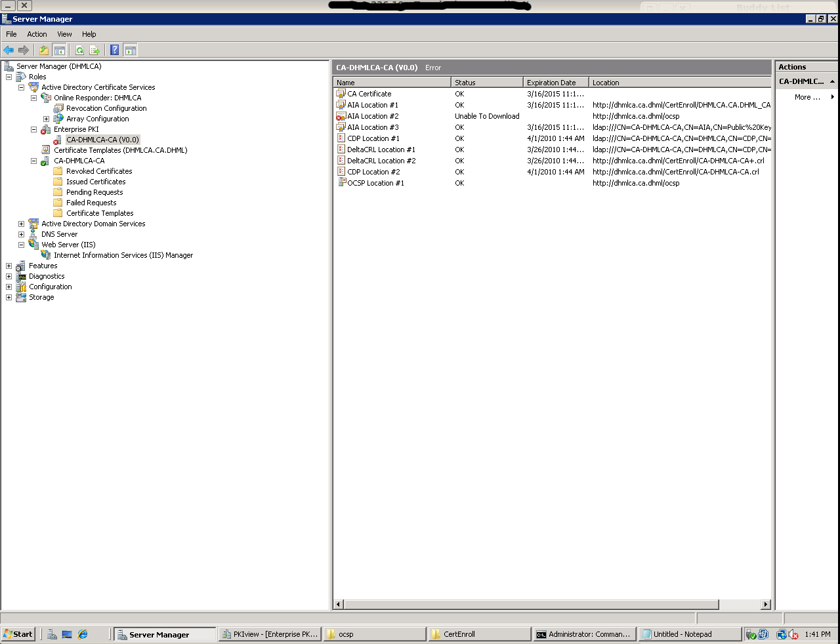
Task: Click the Revocation Configuration node icon
Action: tap(58, 108)
